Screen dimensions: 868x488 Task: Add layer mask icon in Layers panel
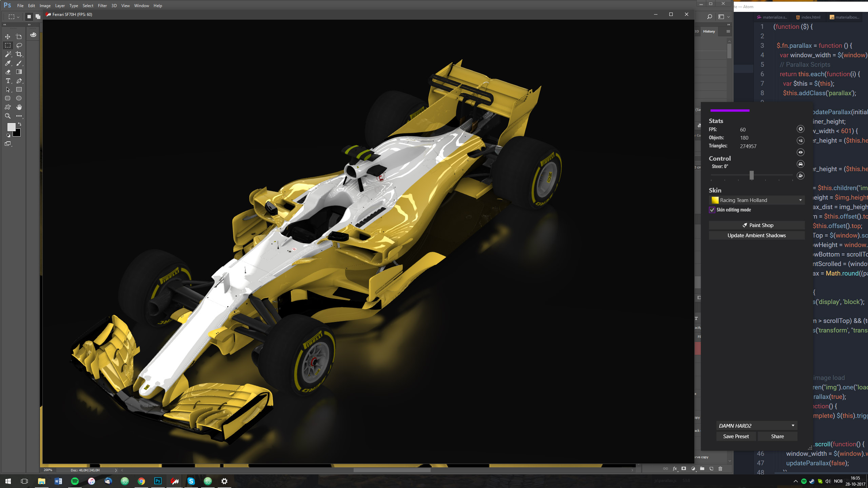tap(684, 469)
